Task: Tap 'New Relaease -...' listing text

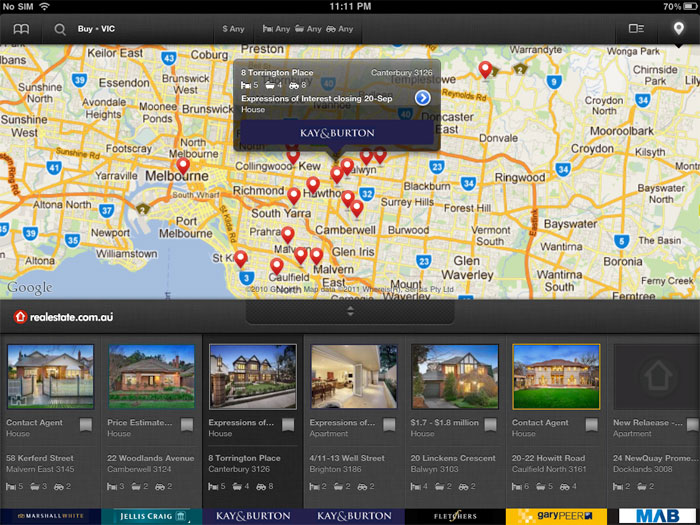Action: [x=647, y=422]
